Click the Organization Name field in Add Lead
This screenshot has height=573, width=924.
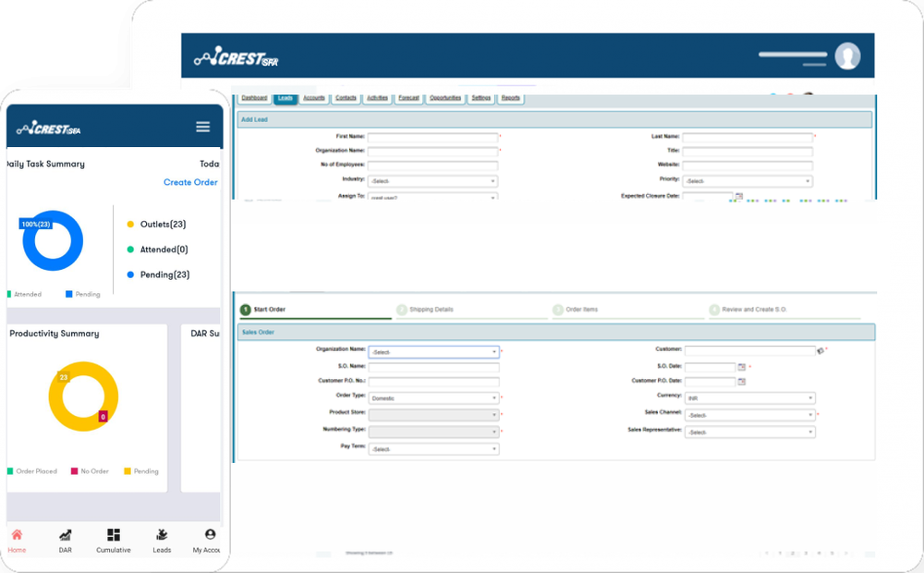point(432,152)
